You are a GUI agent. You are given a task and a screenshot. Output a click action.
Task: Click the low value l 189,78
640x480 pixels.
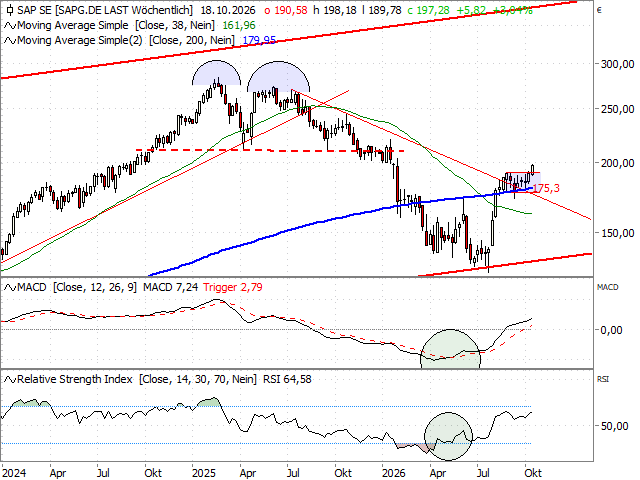point(382,10)
